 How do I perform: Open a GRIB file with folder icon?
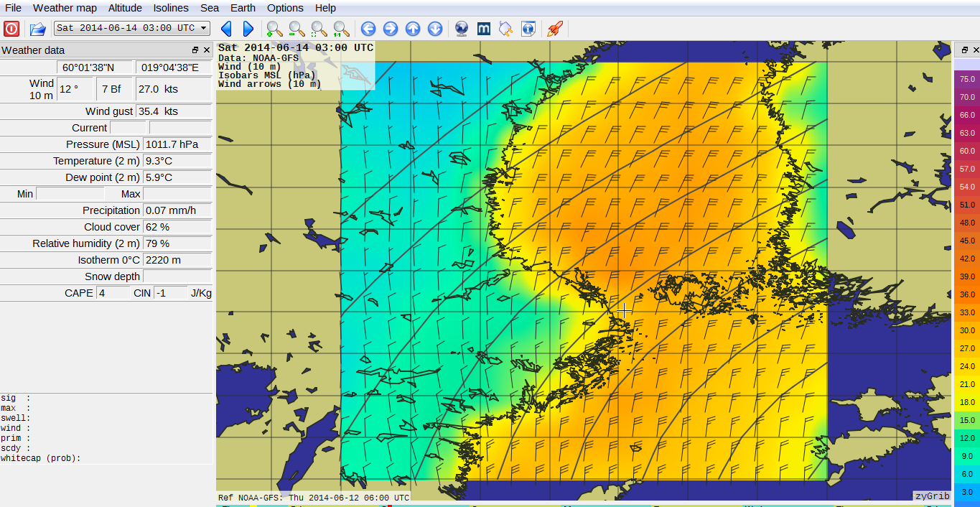(x=37, y=29)
